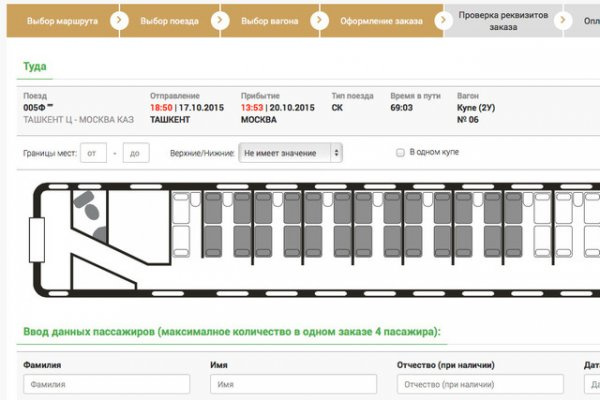Screen dimensions: 600x400
Task: Focus the 'Фамилия' input field
Action: [106, 384]
